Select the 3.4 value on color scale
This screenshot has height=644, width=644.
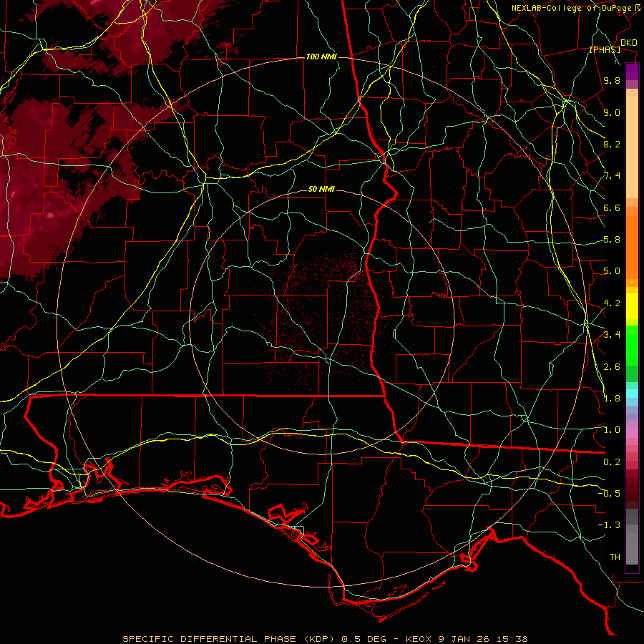point(612,335)
